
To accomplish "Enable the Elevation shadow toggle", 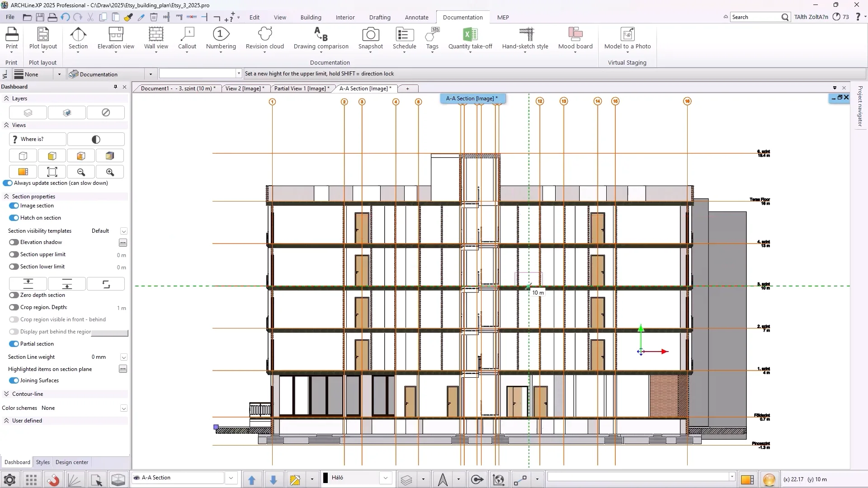I will point(14,242).
